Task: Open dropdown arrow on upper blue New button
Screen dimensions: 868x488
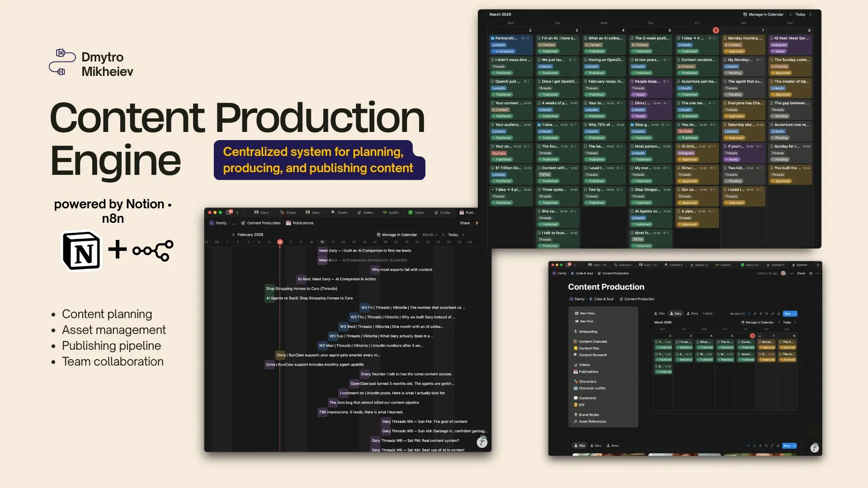Action: coord(795,314)
